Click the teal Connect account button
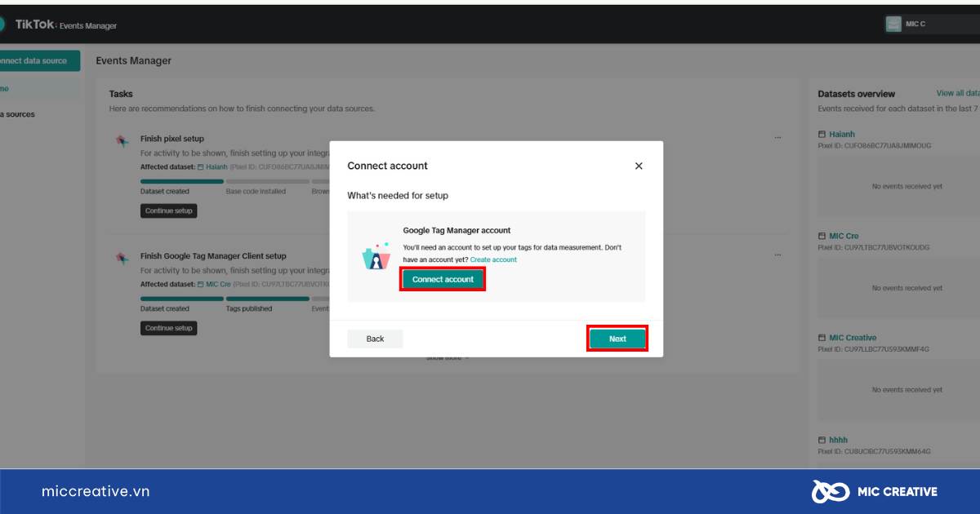This screenshot has width=980, height=514. (x=443, y=279)
